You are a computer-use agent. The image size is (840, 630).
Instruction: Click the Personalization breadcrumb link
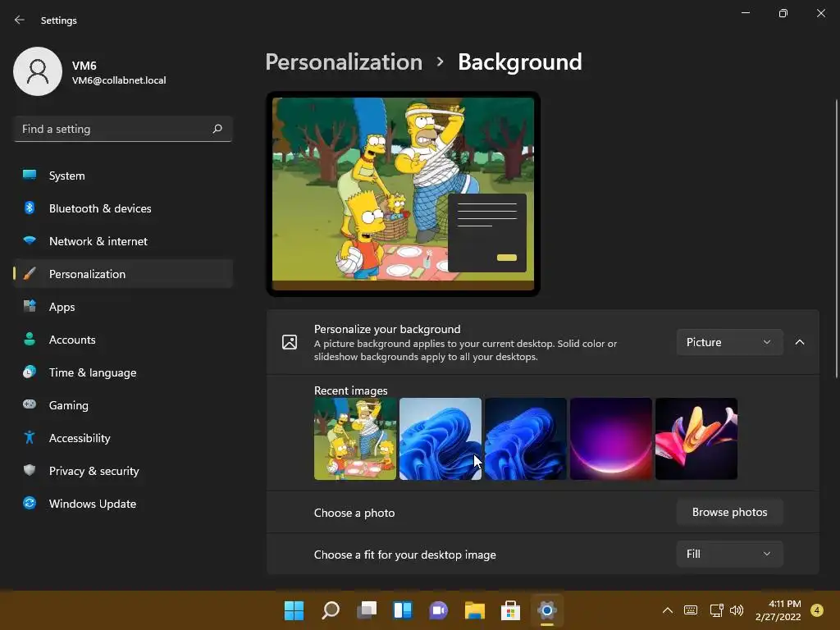click(x=344, y=62)
